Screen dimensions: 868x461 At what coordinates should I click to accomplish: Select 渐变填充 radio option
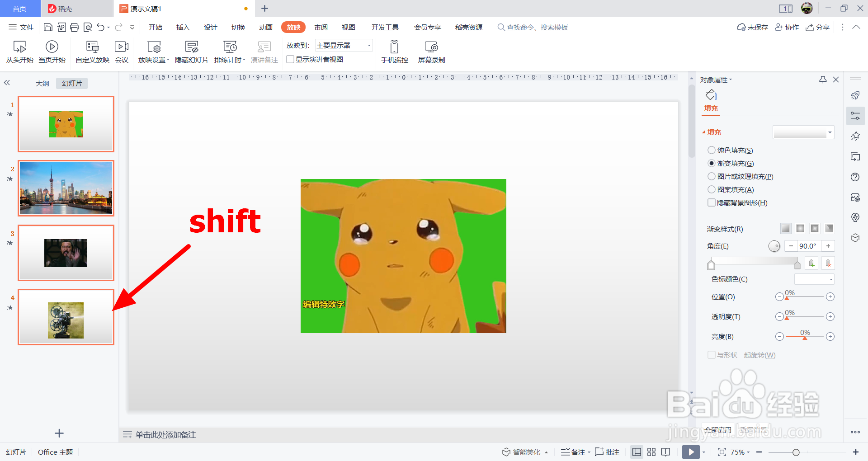pyautogui.click(x=712, y=163)
